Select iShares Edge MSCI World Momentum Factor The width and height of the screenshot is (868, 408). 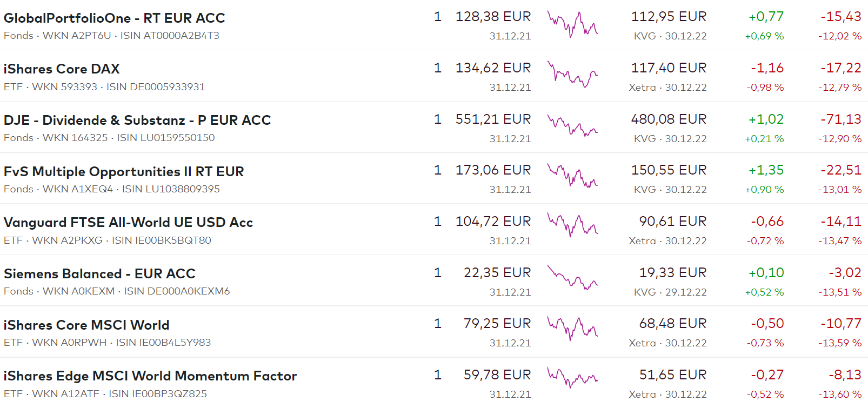point(150,376)
